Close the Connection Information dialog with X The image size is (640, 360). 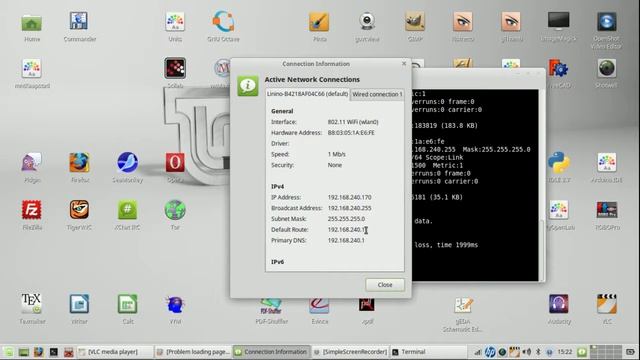(404, 64)
